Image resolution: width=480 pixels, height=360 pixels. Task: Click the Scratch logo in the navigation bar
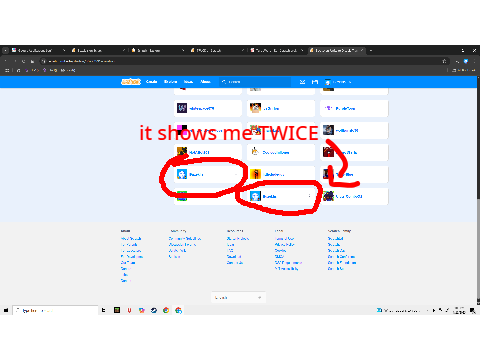(x=131, y=82)
